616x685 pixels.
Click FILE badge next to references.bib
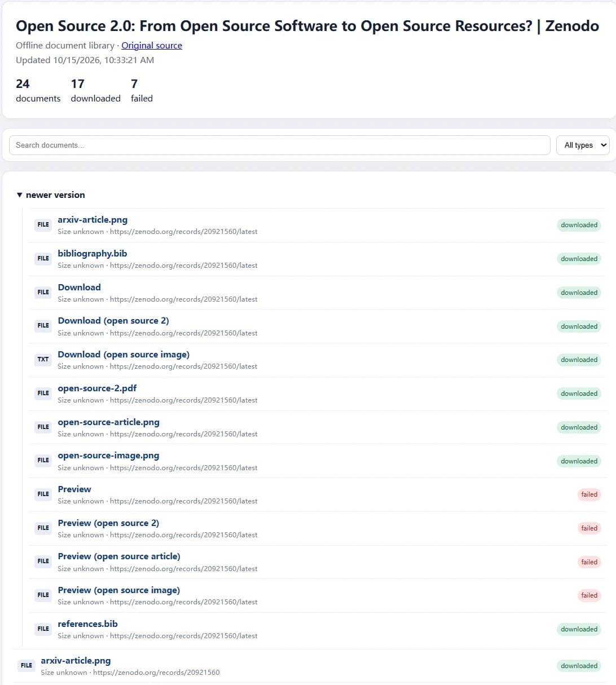coord(43,629)
